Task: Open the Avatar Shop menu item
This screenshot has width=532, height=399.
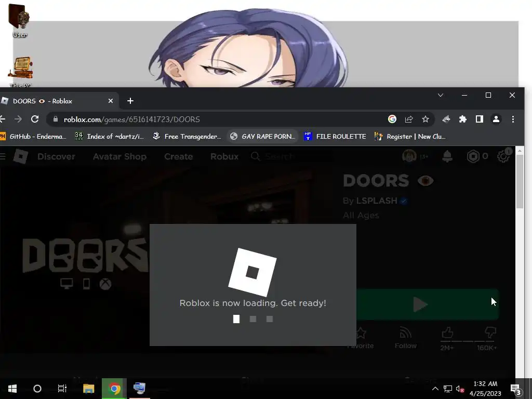Action: click(119, 156)
